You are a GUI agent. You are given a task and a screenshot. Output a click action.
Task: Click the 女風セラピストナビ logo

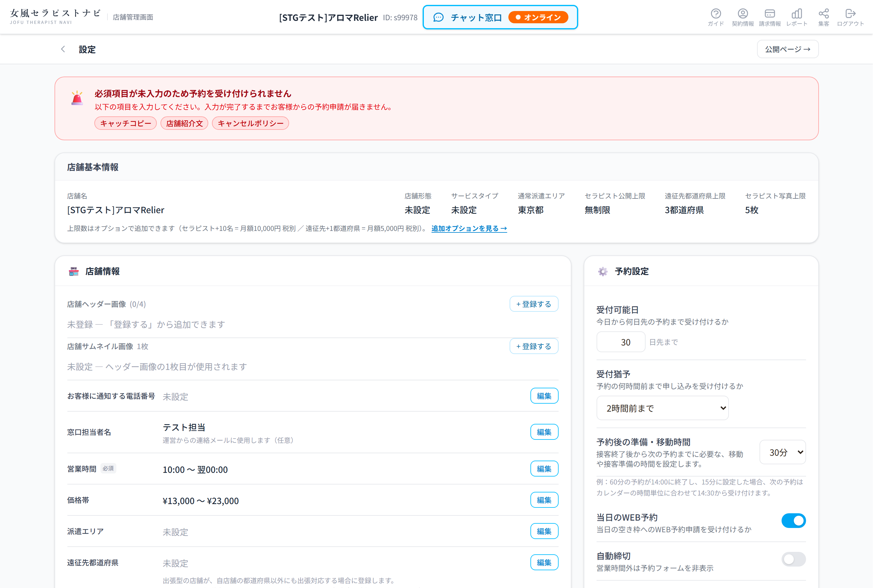tap(56, 17)
